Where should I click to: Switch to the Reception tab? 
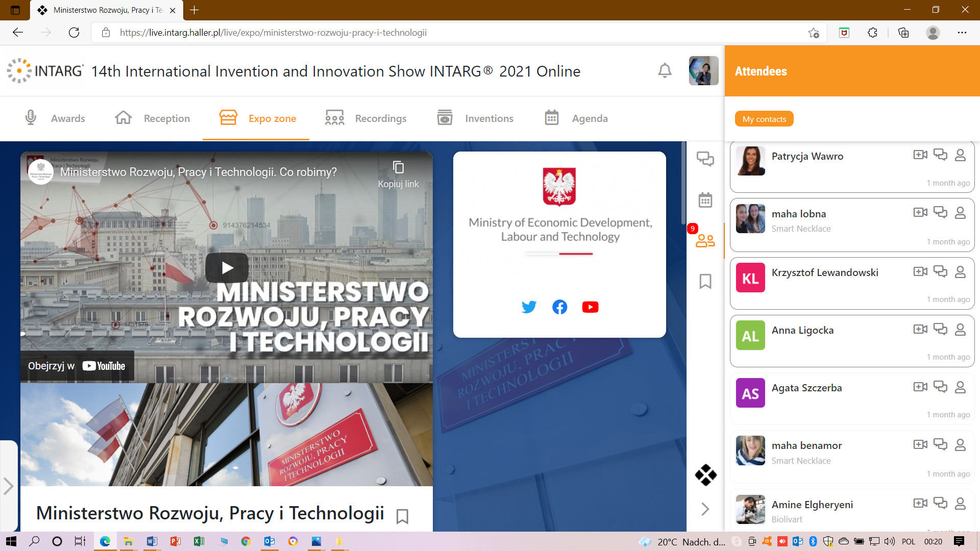point(152,118)
